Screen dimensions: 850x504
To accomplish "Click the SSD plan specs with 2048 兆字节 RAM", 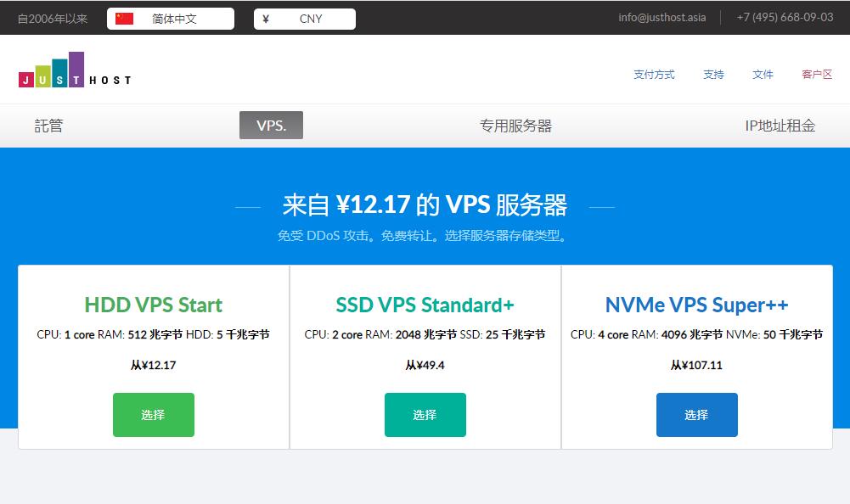I will click(425, 335).
